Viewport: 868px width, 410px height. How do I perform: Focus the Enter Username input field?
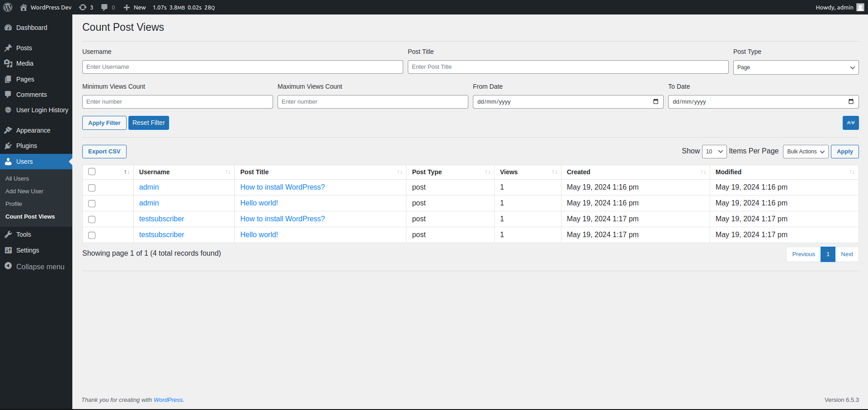(x=242, y=67)
